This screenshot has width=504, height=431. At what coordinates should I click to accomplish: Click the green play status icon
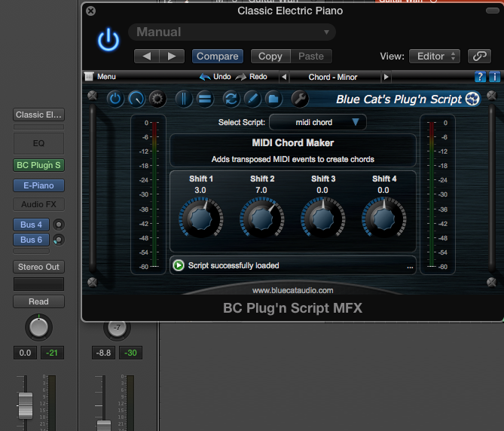[x=179, y=265]
